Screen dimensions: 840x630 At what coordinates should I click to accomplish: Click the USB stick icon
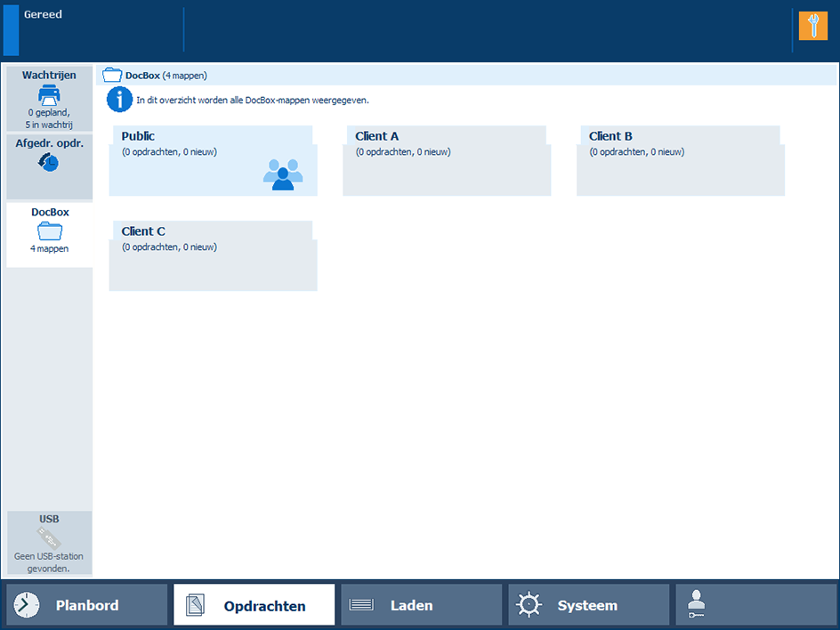tap(49, 537)
